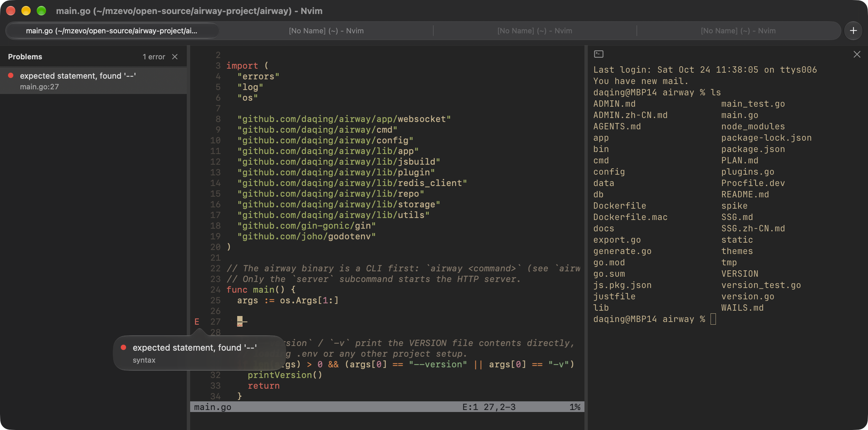Click 'WAILS.md' in terminal output
Image resolution: width=868 pixels, height=430 pixels.
(742, 308)
